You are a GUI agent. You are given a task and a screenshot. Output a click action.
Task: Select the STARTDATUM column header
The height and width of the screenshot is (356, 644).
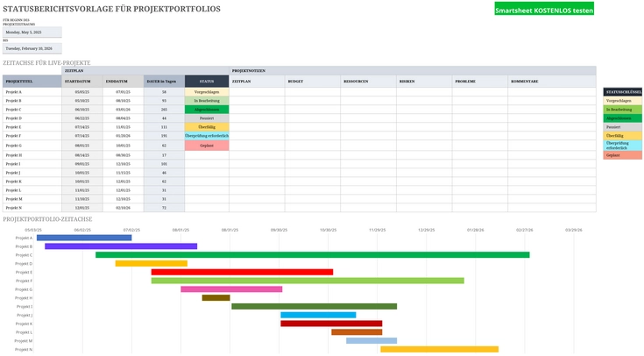82,82
